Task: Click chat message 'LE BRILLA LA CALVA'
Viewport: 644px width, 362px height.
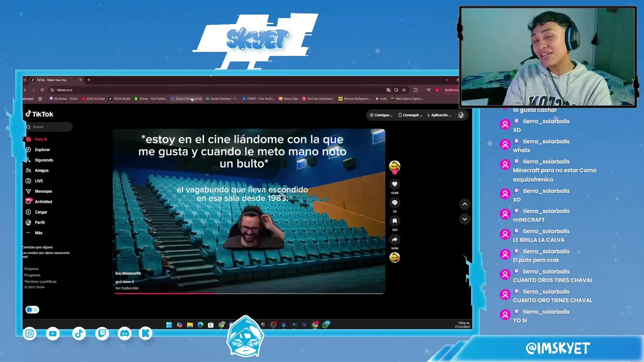Action: (538, 240)
